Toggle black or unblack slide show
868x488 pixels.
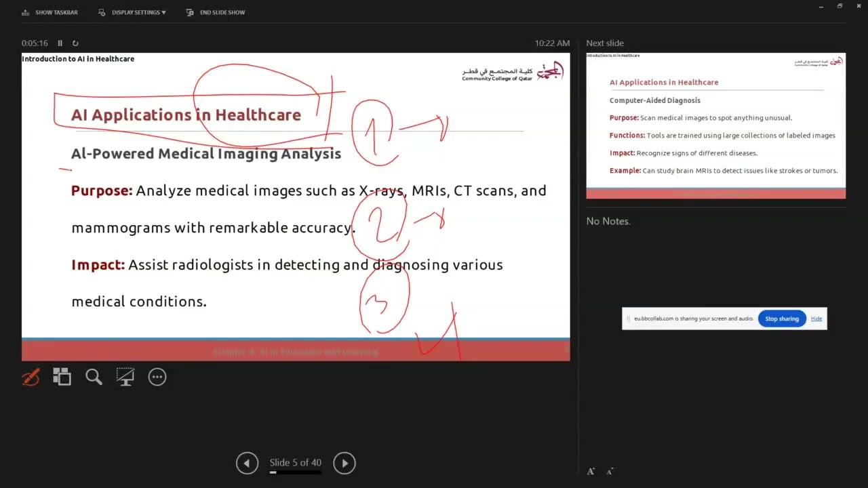coord(125,377)
